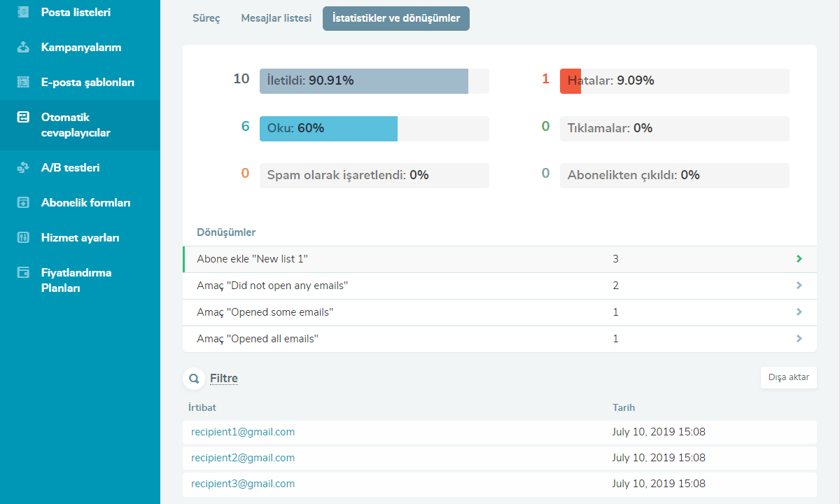Click the E-posta şablonları icon
Viewport: 840px width, 504px height.
23,83
